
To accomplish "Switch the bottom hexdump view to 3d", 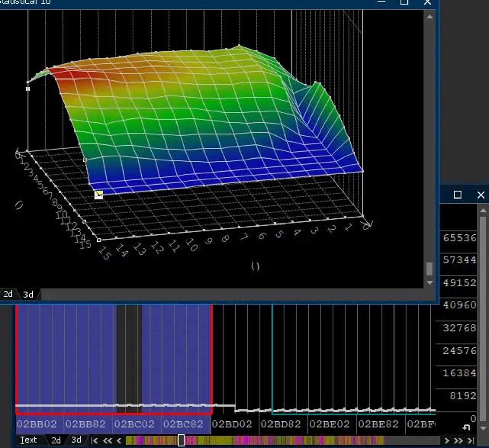I will [x=76, y=440].
